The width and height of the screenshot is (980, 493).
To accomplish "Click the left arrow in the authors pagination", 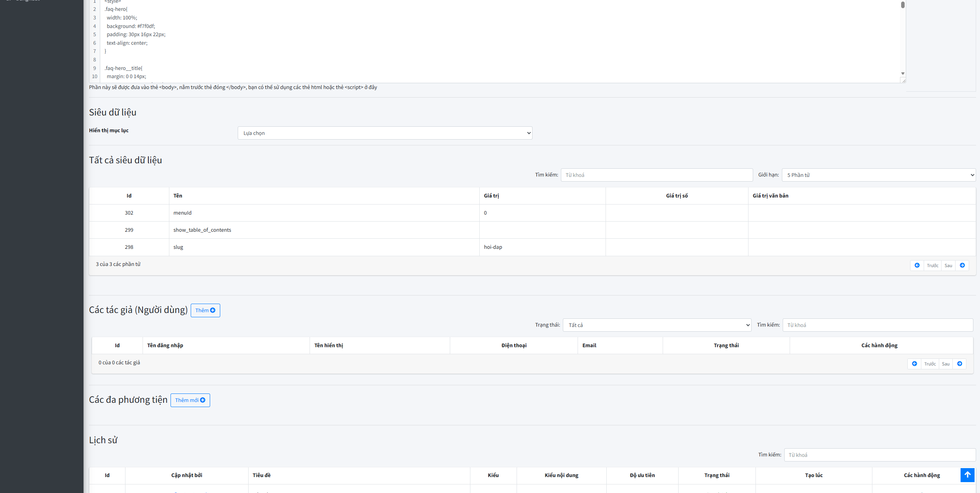I will pos(914,364).
